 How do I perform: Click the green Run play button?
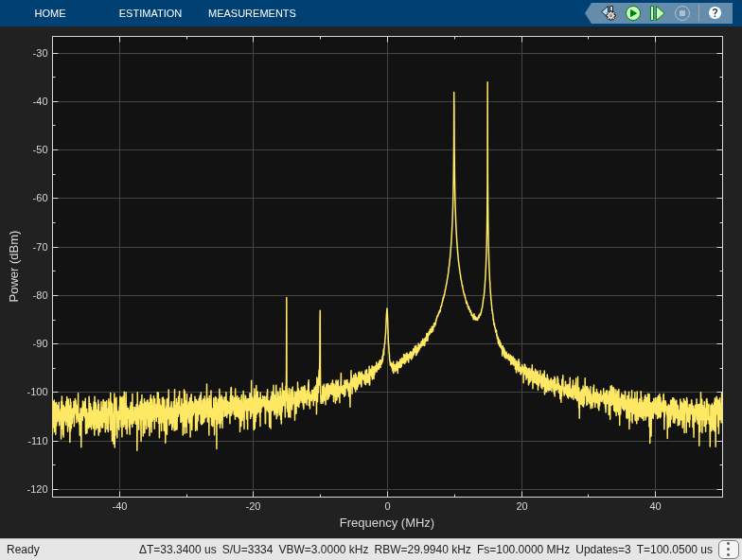tap(632, 13)
